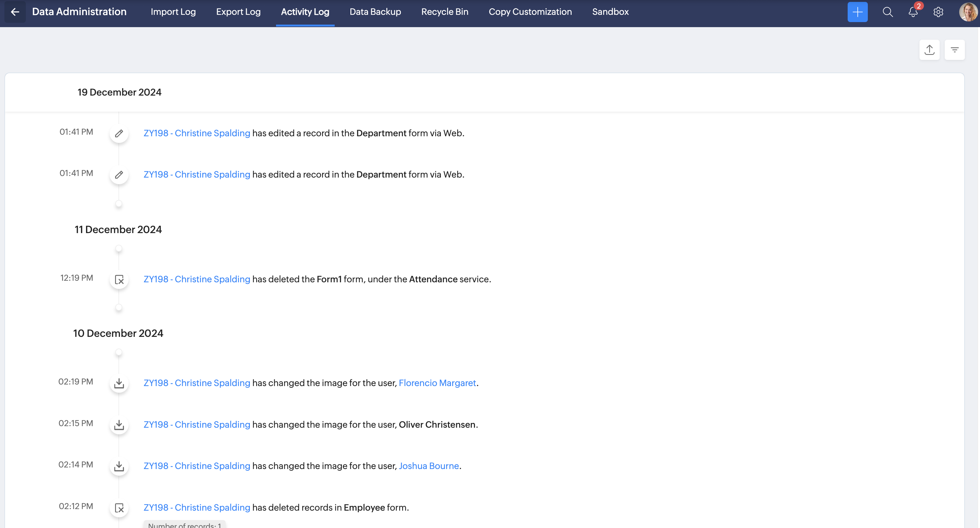Viewport: 980px width, 528px height.
Task: Go to the Recycle Bin tab
Action: pyautogui.click(x=445, y=12)
